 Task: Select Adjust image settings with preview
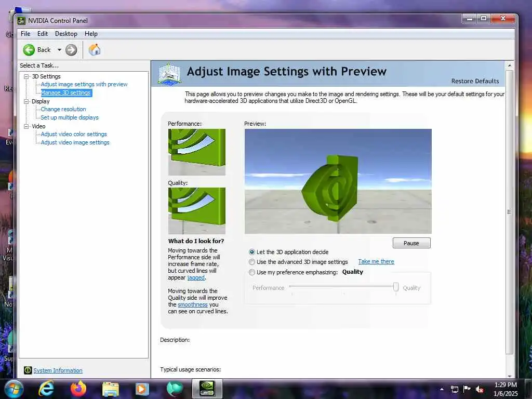pos(84,84)
